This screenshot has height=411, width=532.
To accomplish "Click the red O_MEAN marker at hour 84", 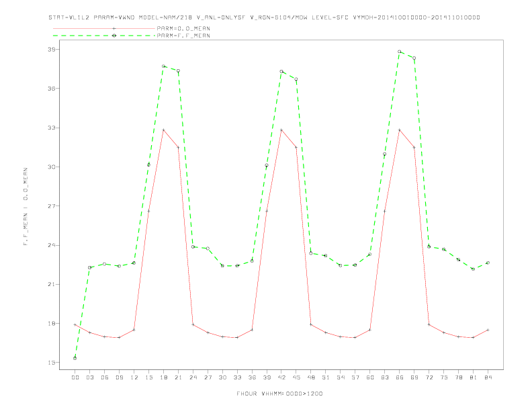I will click(x=488, y=330).
